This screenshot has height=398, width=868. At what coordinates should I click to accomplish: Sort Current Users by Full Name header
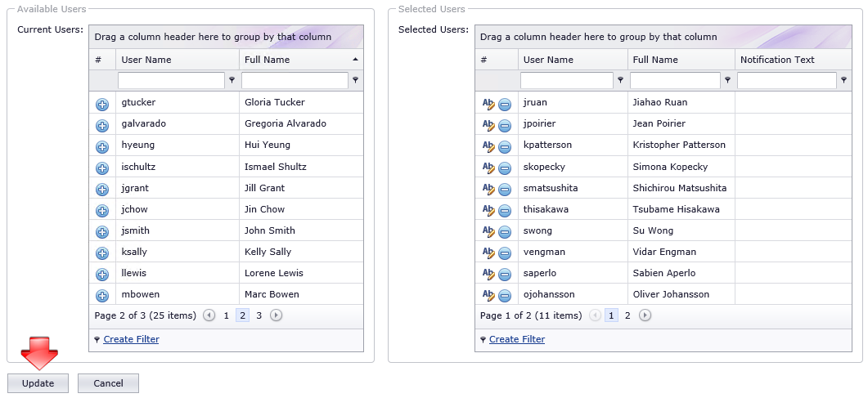click(x=268, y=60)
